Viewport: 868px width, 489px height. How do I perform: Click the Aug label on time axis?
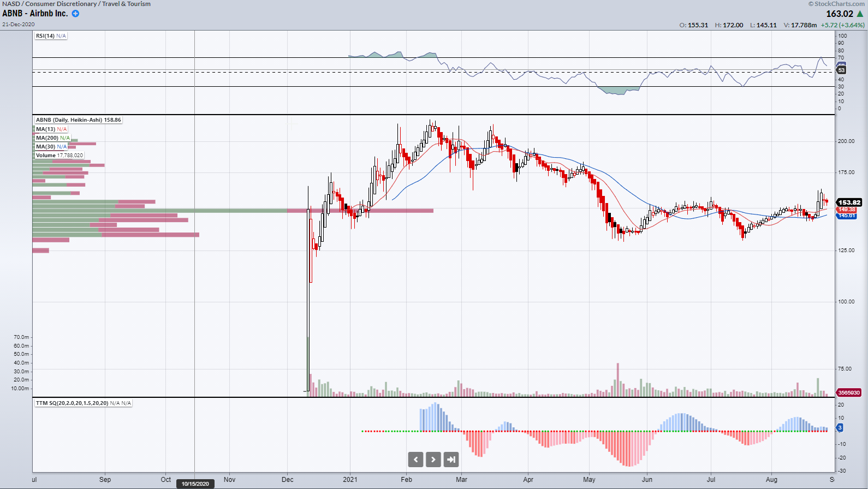771,480
